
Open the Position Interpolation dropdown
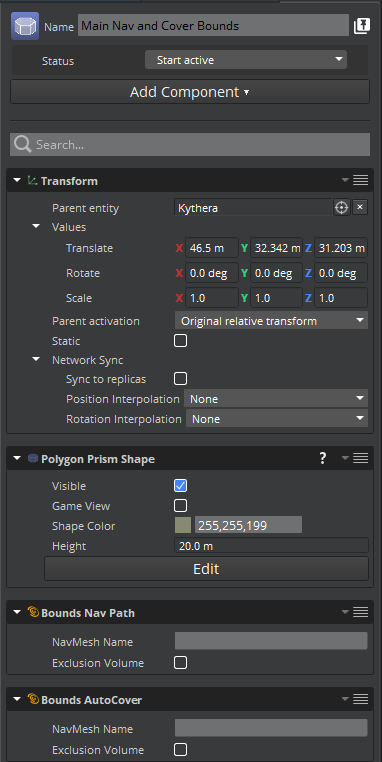pos(276,398)
